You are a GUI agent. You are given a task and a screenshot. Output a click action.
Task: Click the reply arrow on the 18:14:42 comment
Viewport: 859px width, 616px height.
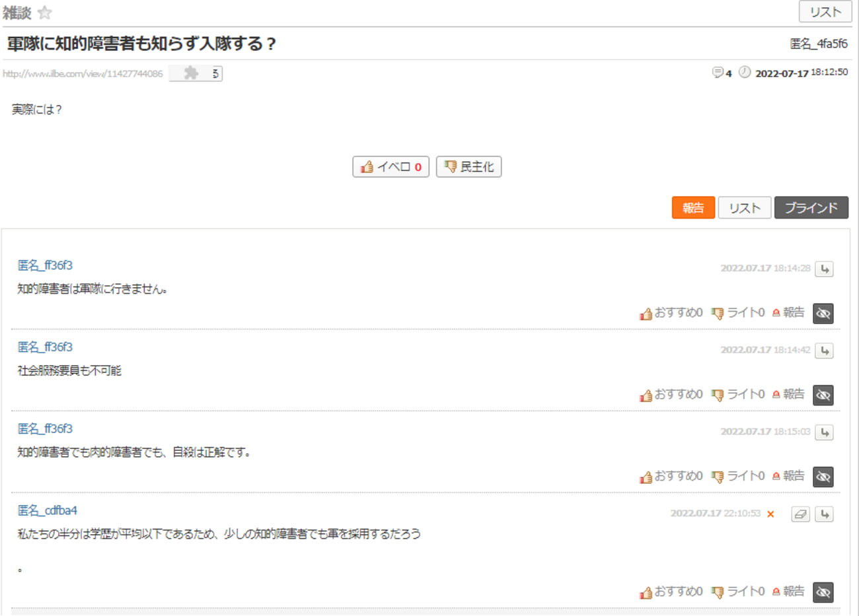(824, 351)
